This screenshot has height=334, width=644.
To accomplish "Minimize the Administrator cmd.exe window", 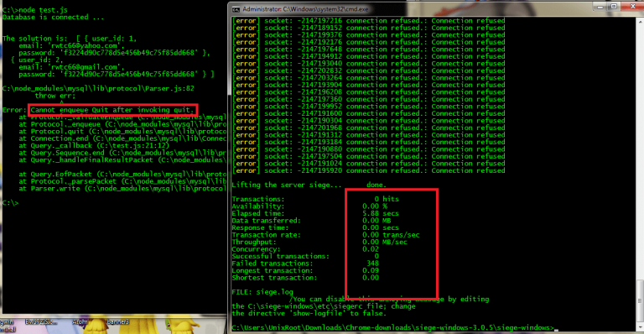I will 600,7.
